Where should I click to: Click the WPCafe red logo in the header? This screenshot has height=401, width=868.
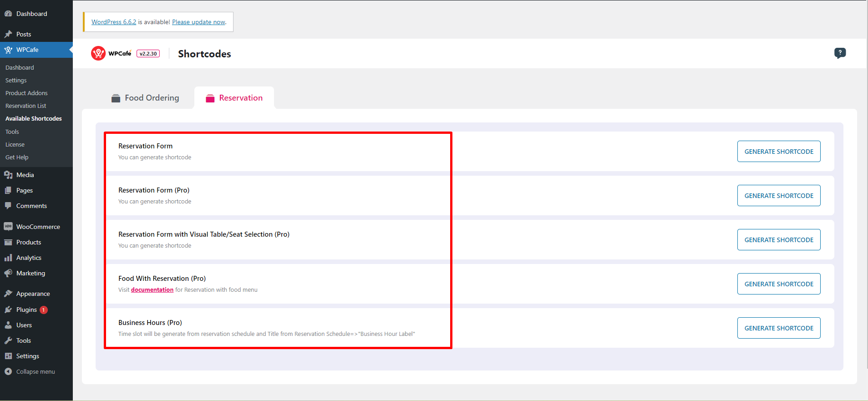pyautogui.click(x=98, y=53)
